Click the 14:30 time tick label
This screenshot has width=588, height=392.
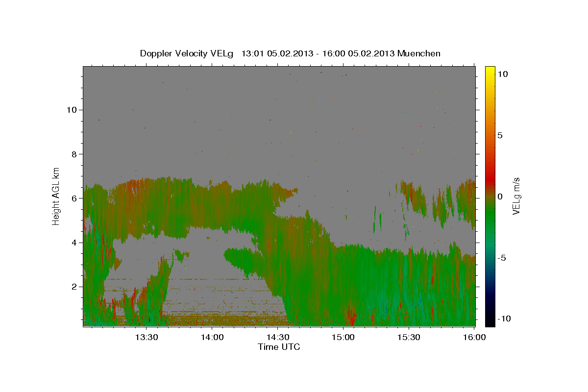(x=278, y=337)
